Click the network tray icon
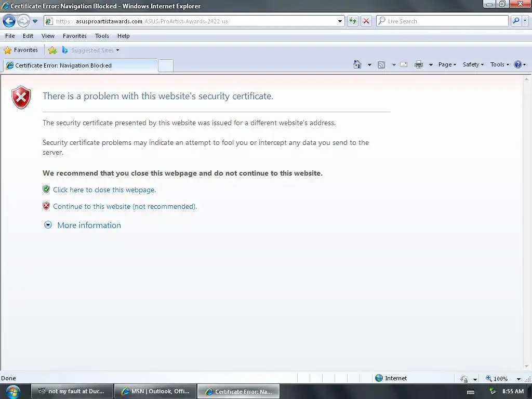 tap(493, 391)
